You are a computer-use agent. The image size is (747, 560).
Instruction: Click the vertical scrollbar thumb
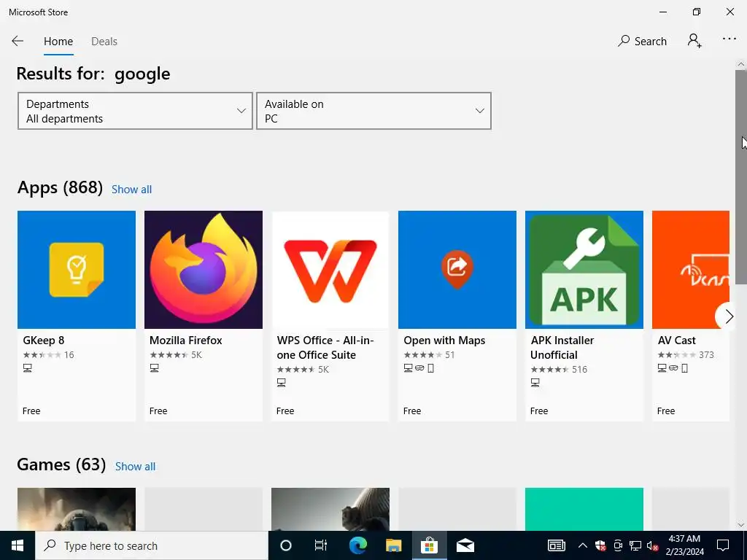(x=741, y=177)
